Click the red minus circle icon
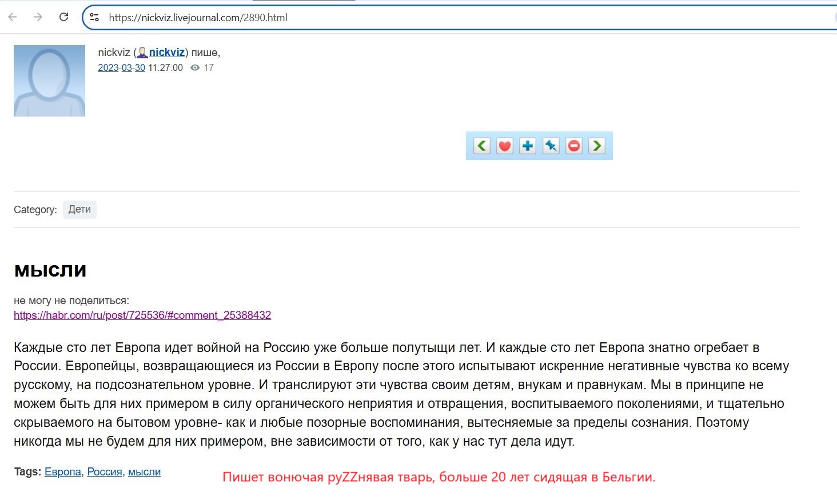837x504 pixels. click(574, 146)
